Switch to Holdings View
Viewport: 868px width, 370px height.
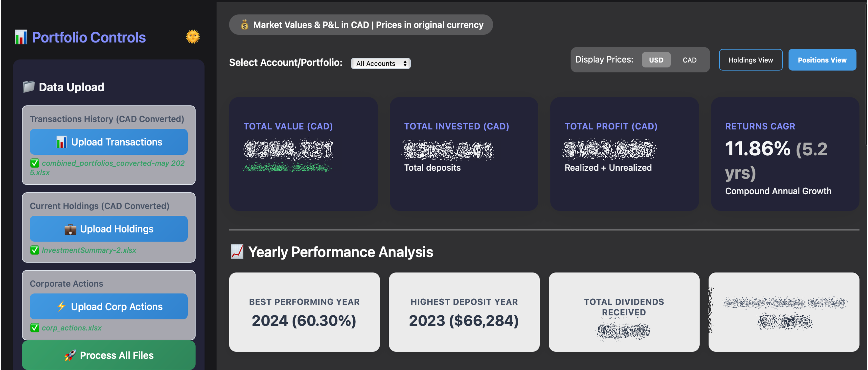click(x=750, y=60)
